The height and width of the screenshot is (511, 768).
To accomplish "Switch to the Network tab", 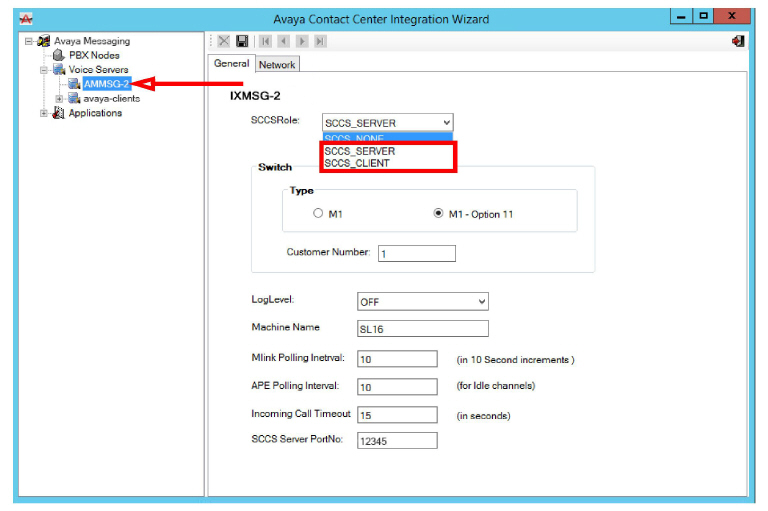I will (x=277, y=65).
